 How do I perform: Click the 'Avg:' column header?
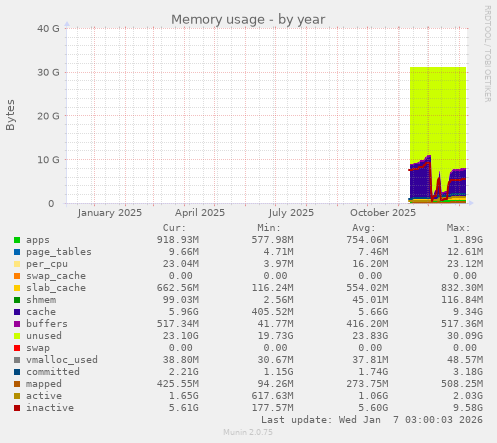(x=364, y=228)
